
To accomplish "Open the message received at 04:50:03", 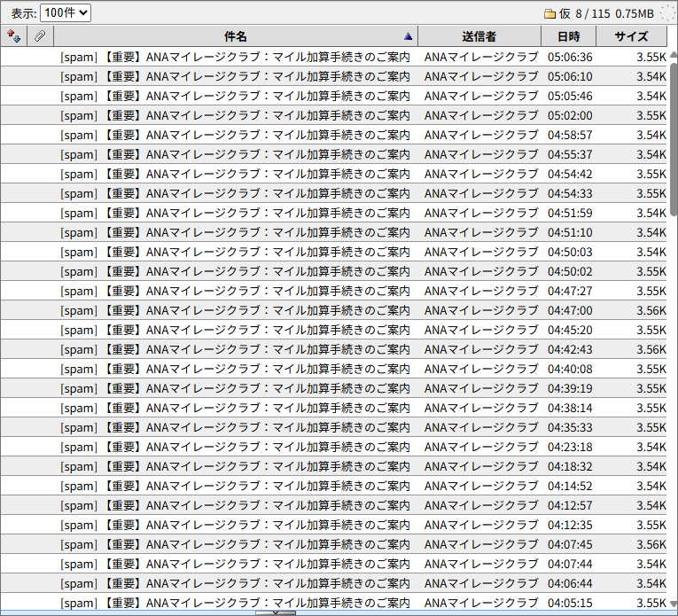I will pyautogui.click(x=333, y=252).
